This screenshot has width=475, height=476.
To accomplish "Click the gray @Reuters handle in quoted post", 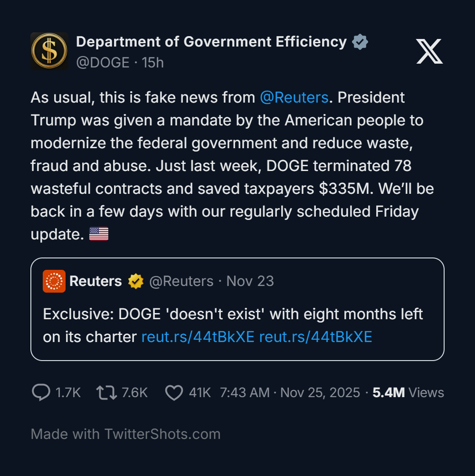I will tap(181, 281).
